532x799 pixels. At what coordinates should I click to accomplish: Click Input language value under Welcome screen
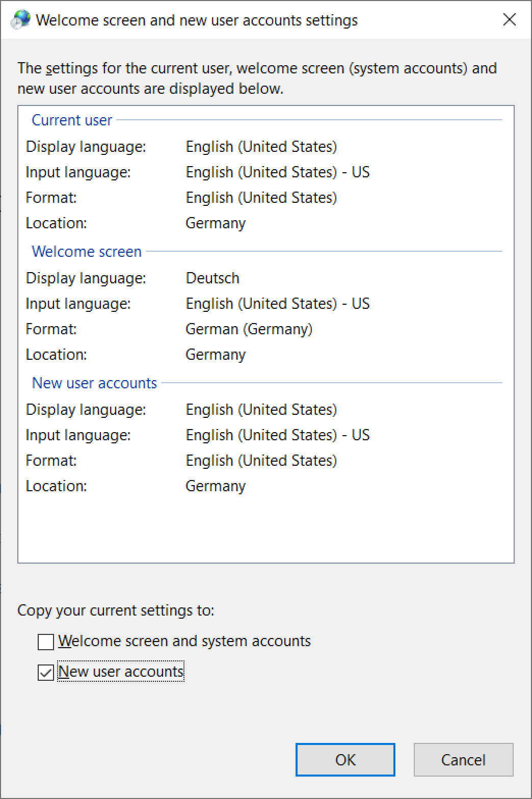point(277,304)
